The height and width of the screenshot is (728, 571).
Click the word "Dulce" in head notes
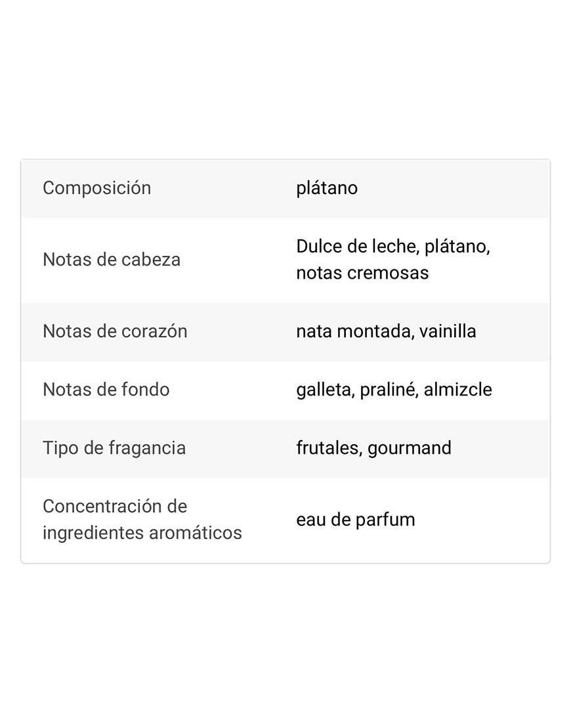pos(317,247)
